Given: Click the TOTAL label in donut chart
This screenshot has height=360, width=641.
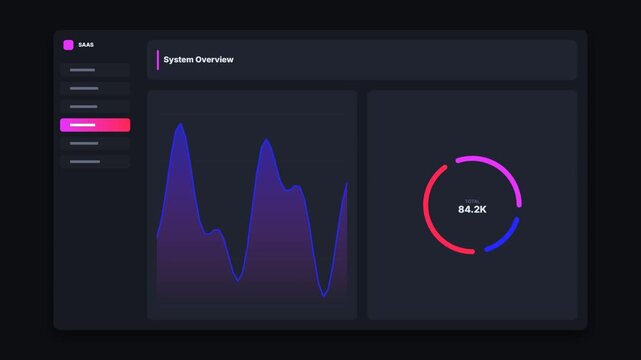Looking at the screenshot, I should [473, 201].
